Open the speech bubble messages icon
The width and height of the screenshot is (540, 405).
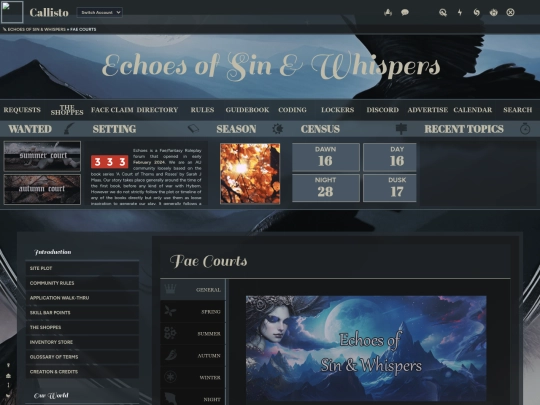point(405,12)
